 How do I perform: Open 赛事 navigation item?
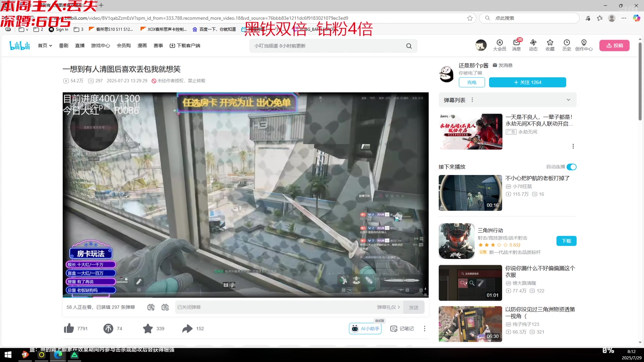tap(158, 46)
